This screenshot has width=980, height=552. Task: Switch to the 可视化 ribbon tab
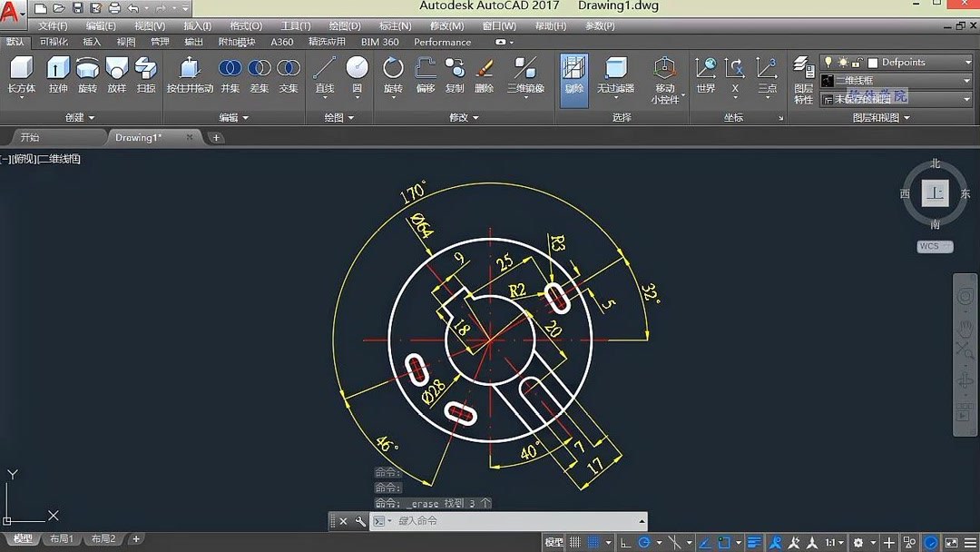pyautogui.click(x=53, y=41)
